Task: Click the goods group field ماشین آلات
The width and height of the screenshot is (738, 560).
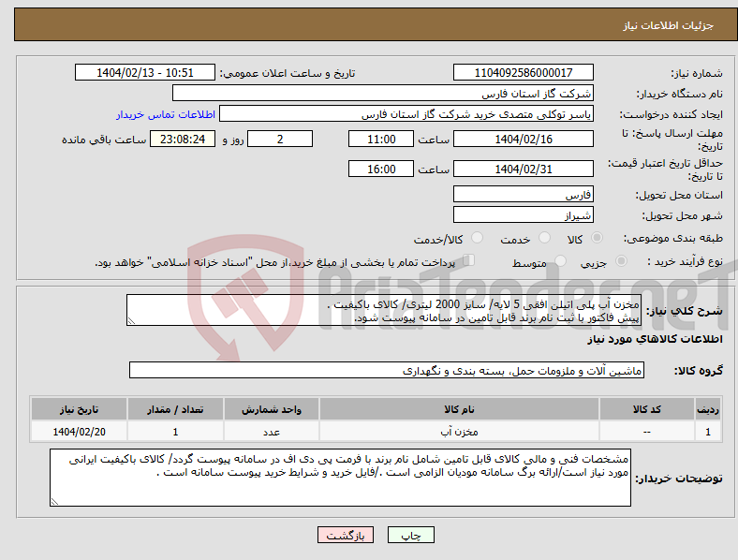Action: click(x=387, y=370)
